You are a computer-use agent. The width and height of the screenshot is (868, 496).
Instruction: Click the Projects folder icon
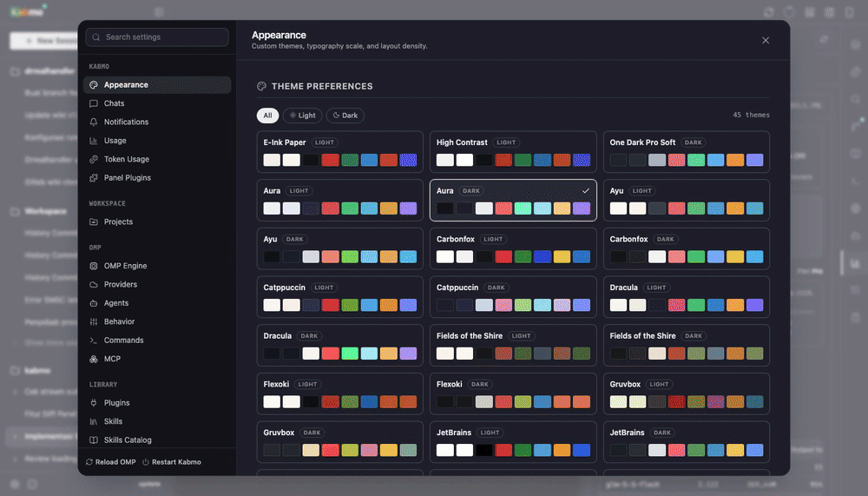pyautogui.click(x=94, y=222)
